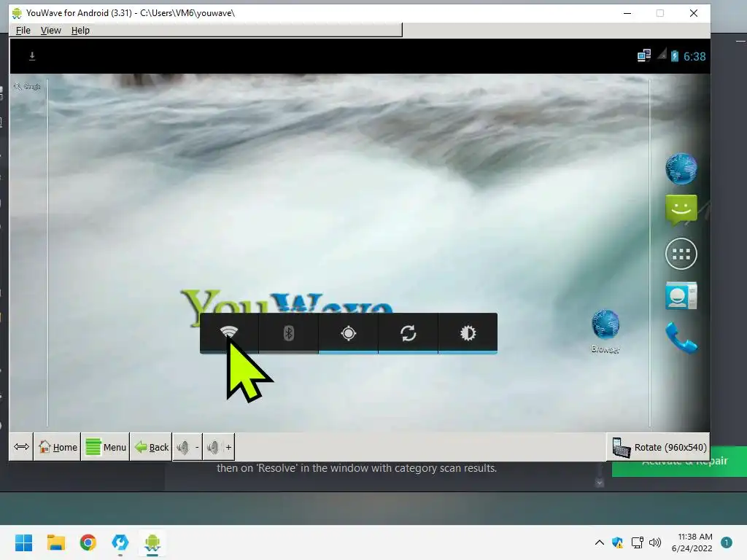This screenshot has width=747, height=560.
Task: Click the Home button in YouWave toolbar
Action: [x=57, y=447]
